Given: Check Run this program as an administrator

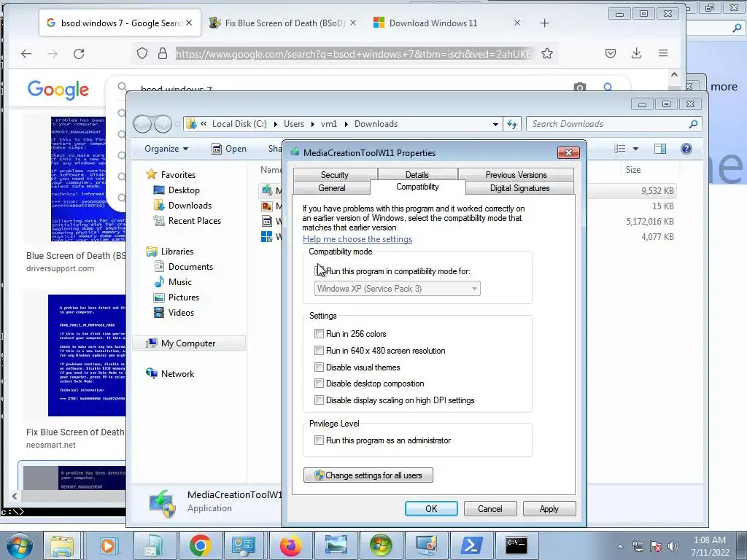Looking at the screenshot, I should [x=319, y=440].
